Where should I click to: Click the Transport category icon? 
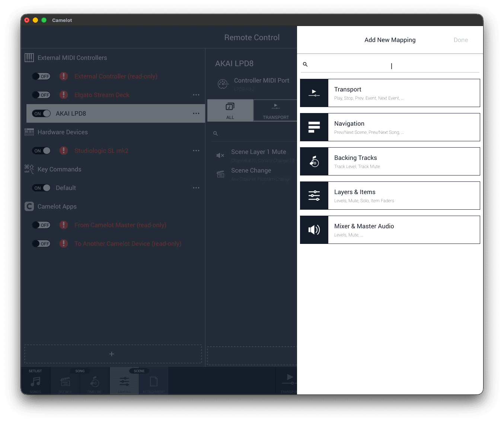(x=314, y=93)
